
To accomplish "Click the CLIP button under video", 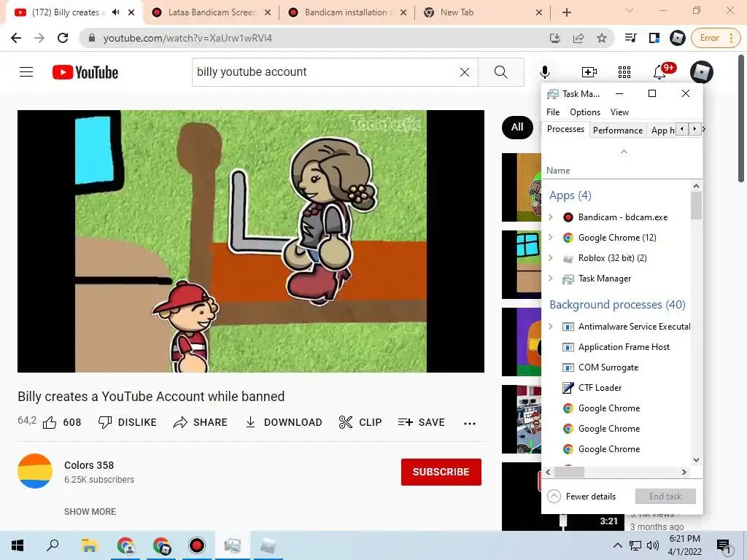I will (360, 422).
